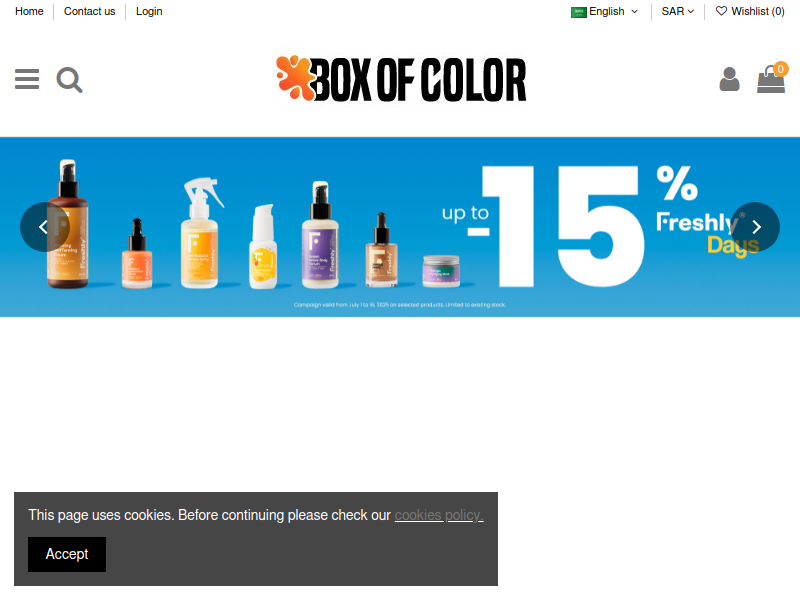Click the Saudi flag language icon
The image size is (800, 600).
click(579, 12)
